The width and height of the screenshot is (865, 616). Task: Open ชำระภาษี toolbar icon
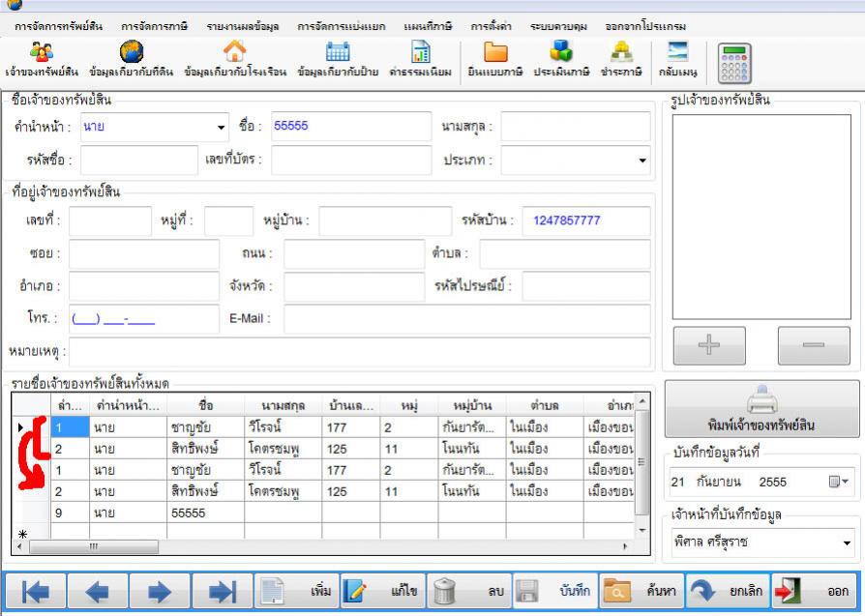point(622,52)
